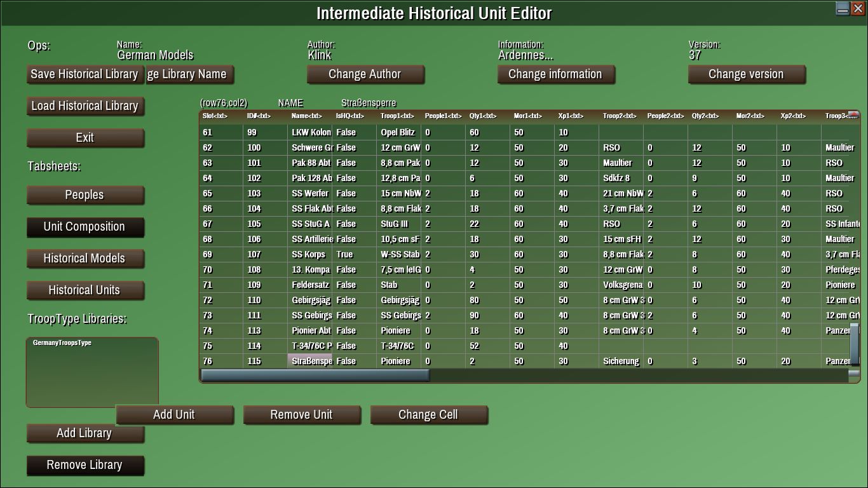868x488 pixels.
Task: Select the W-SS Stab troop cell
Action: click(x=399, y=254)
